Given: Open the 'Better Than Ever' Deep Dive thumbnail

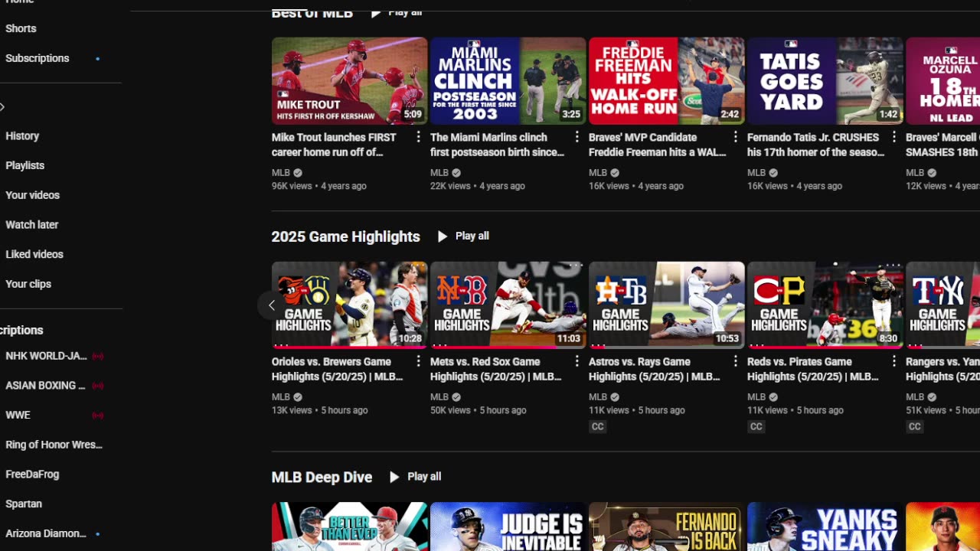Looking at the screenshot, I should pos(349,527).
